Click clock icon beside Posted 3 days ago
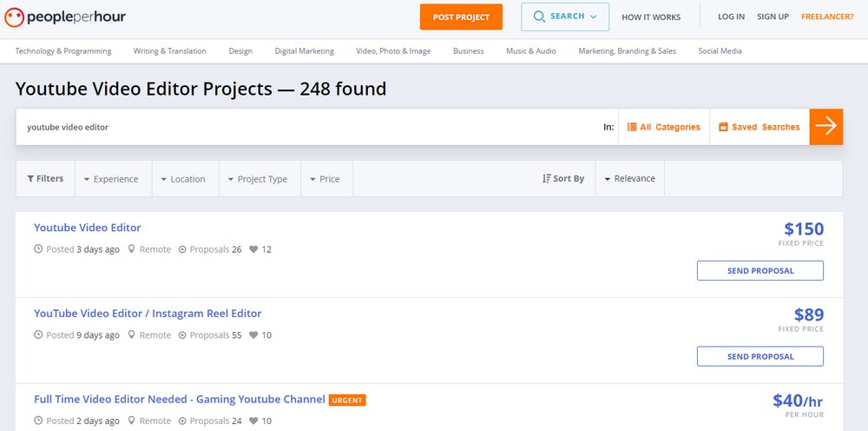The image size is (868, 431). click(x=38, y=249)
